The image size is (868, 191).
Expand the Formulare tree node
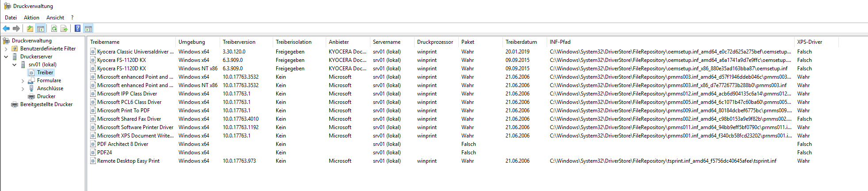[23, 81]
